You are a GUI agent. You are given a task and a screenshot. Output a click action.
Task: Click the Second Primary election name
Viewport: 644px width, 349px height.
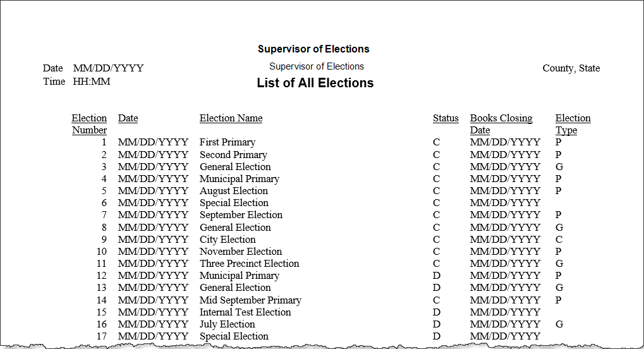[x=233, y=155]
